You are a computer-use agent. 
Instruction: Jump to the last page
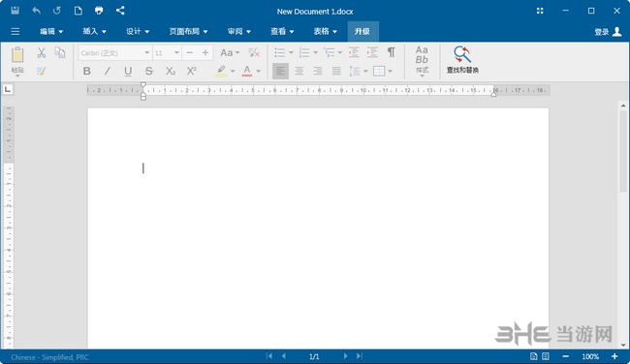click(x=360, y=356)
